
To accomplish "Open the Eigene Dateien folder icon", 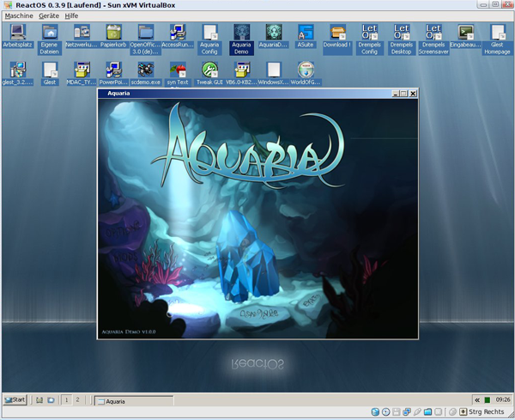I will (x=49, y=33).
